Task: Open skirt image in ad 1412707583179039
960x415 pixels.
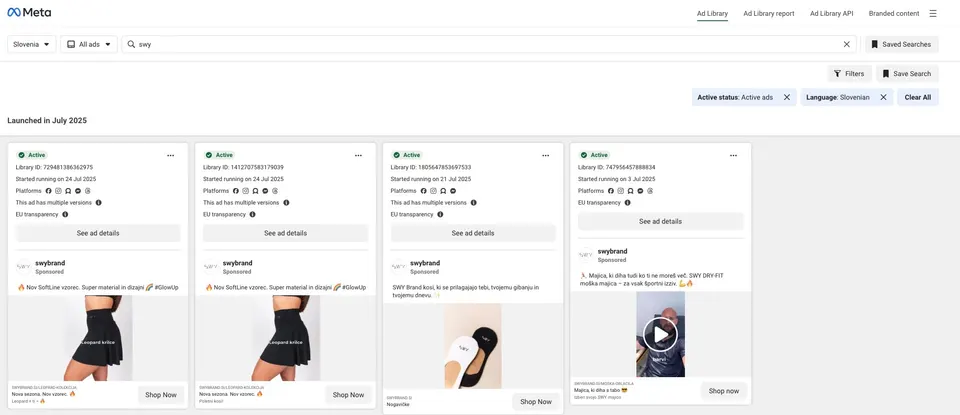Action: point(285,338)
